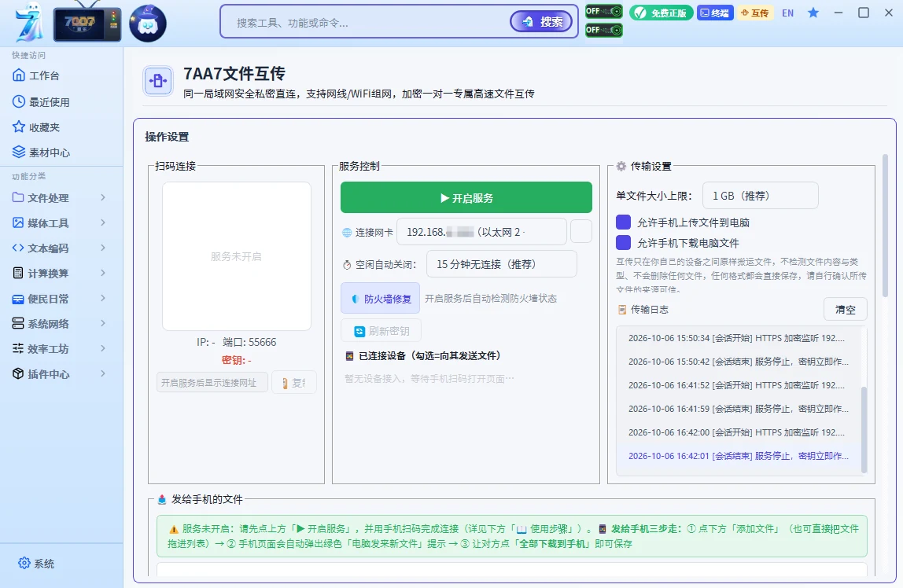Image resolution: width=903 pixels, height=588 pixels.
Task: Click the 7AA7文件互传 header icon
Action: pyautogui.click(x=158, y=81)
